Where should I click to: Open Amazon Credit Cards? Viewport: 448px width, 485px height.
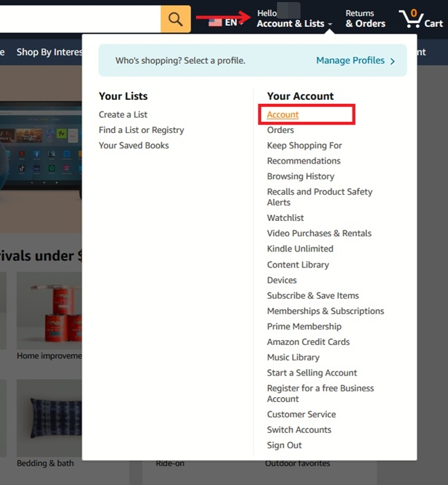coord(308,342)
